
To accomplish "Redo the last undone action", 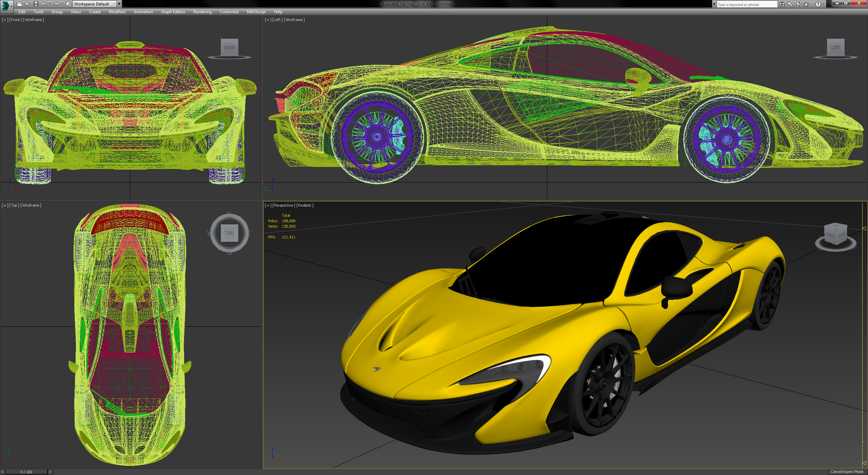I will point(56,4).
